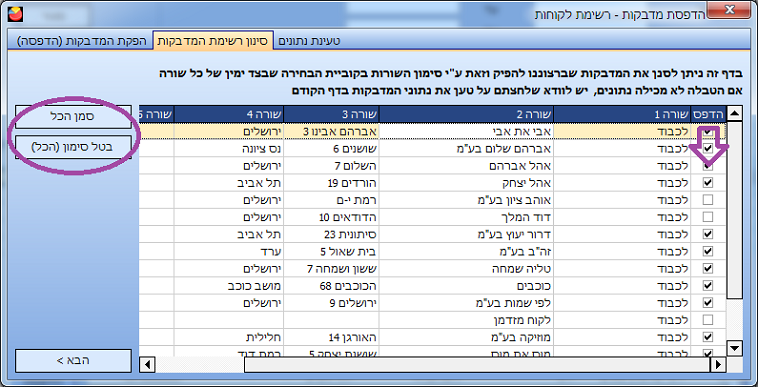Toggle print checkbox for מוזיקה בע"מ
The height and width of the screenshot is (387, 758).
click(708, 337)
